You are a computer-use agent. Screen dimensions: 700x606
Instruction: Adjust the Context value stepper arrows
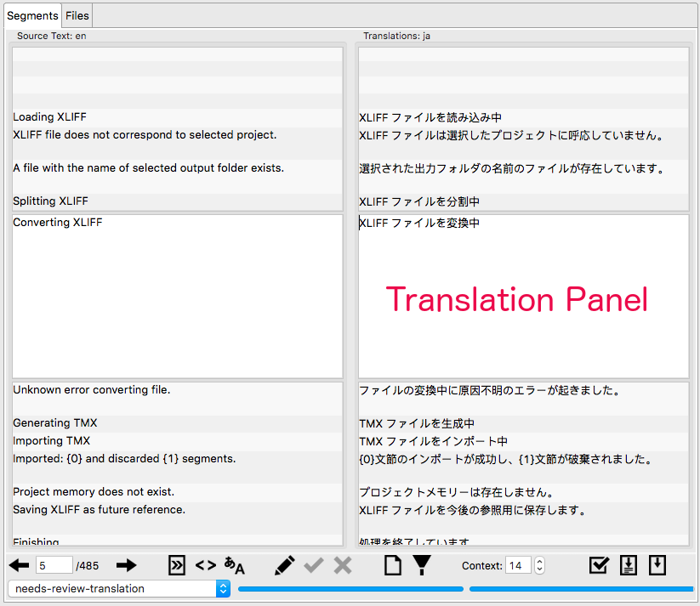(x=539, y=565)
